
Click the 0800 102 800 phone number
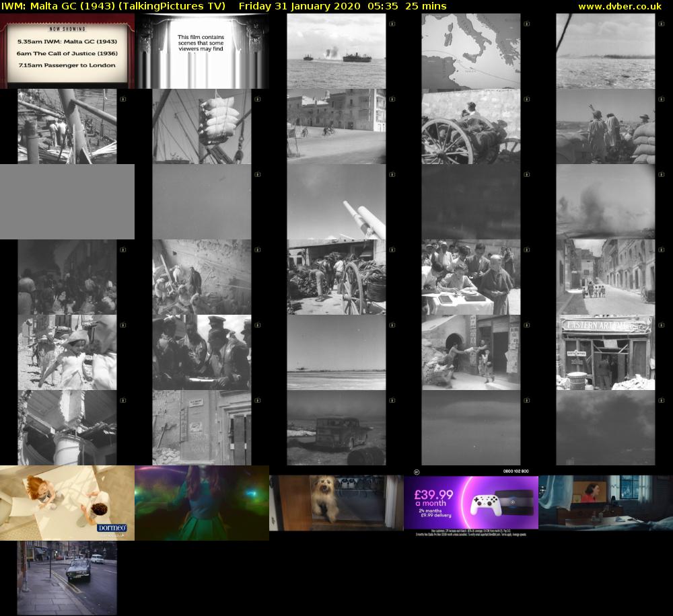(516, 471)
